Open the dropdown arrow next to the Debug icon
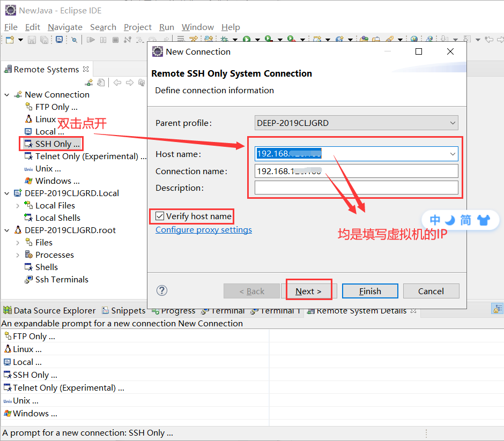 point(235,40)
